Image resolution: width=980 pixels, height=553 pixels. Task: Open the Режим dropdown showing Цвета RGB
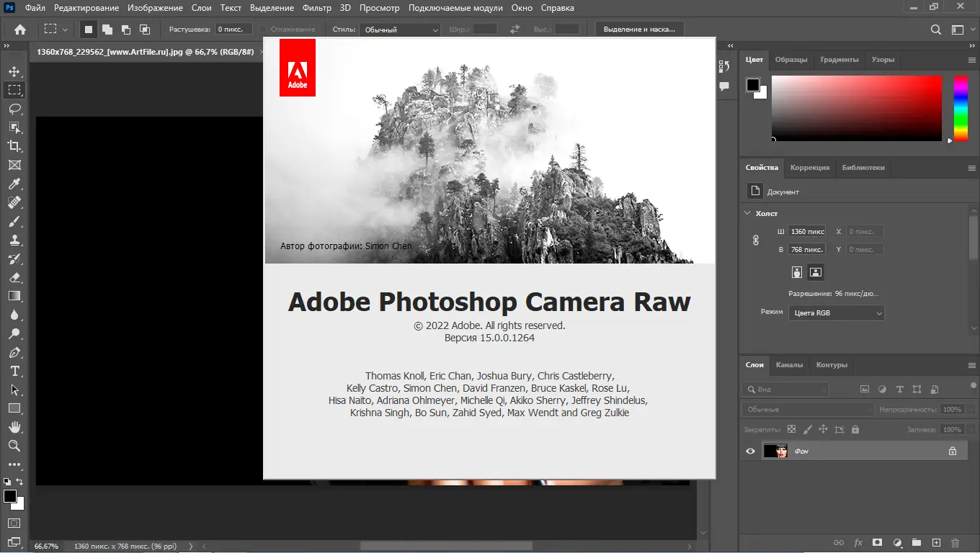pyautogui.click(x=836, y=313)
